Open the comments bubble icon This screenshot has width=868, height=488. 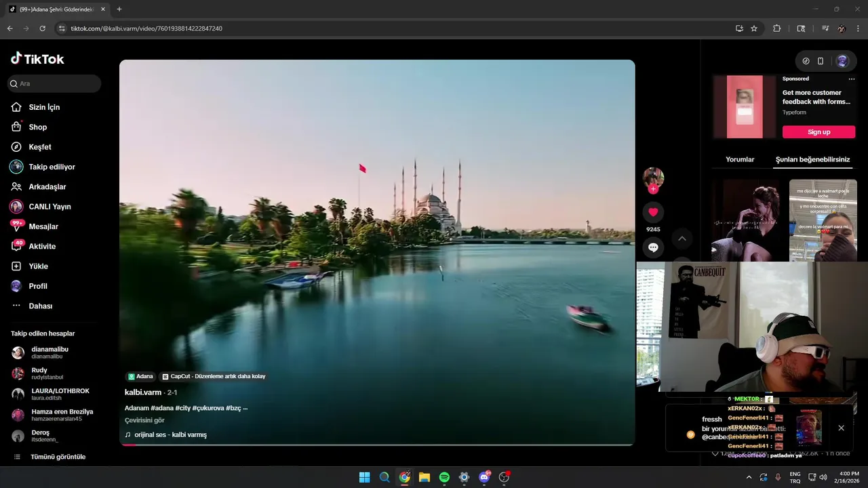tap(653, 247)
